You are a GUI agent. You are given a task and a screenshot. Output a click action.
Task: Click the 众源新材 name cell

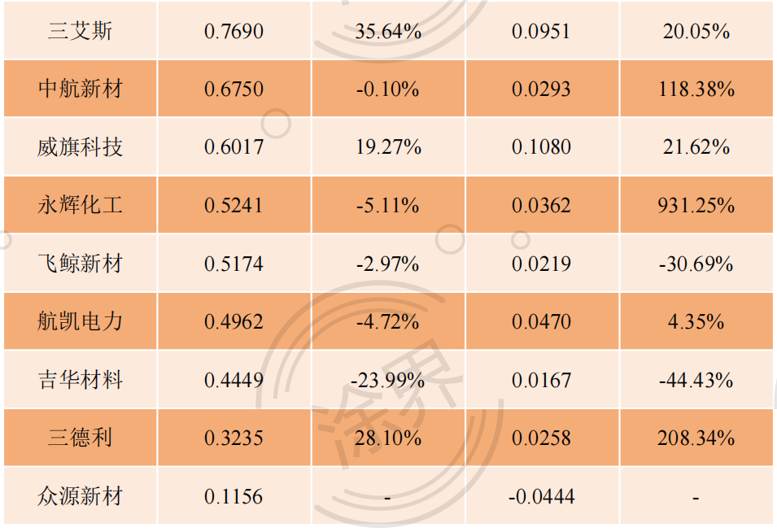(81, 495)
